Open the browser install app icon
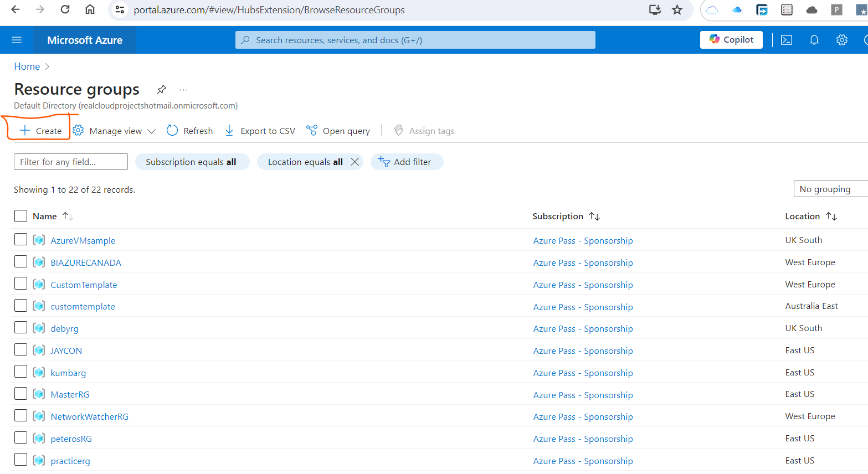 pyautogui.click(x=655, y=9)
